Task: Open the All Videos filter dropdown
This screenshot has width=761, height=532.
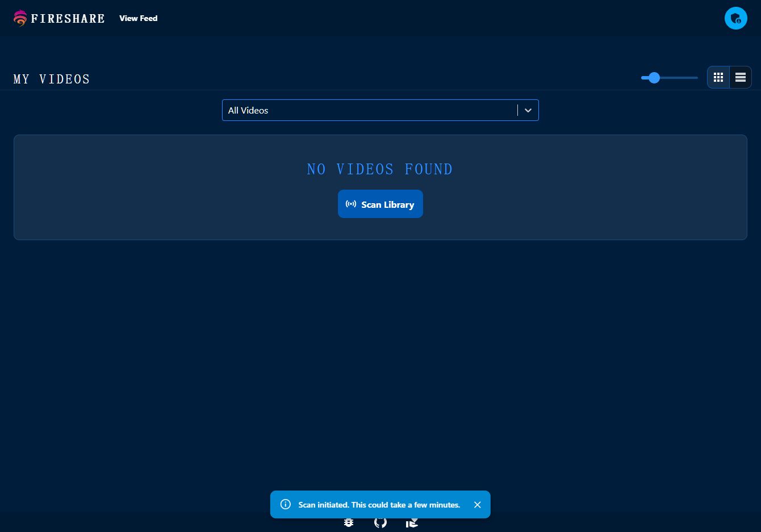Action: coord(375,110)
